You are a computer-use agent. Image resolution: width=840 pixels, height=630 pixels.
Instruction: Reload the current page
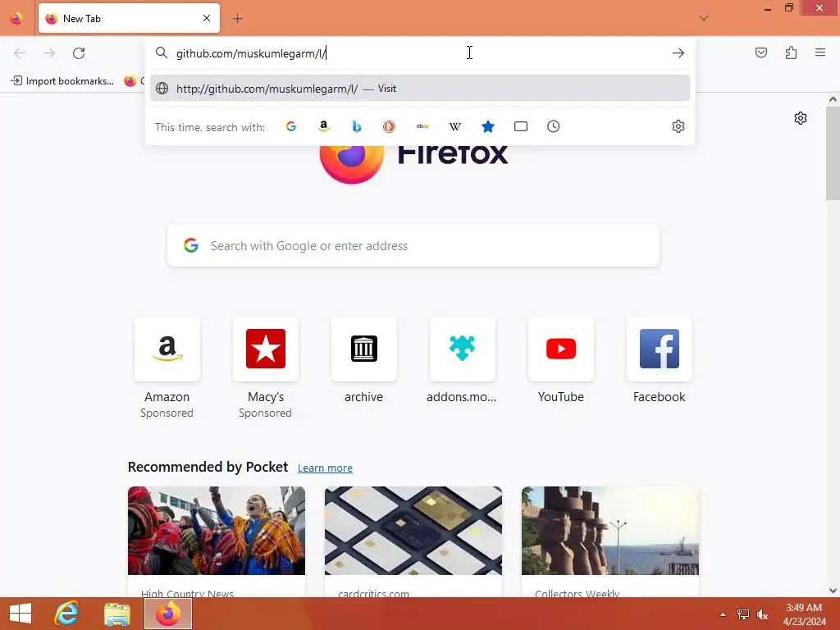[x=79, y=53]
